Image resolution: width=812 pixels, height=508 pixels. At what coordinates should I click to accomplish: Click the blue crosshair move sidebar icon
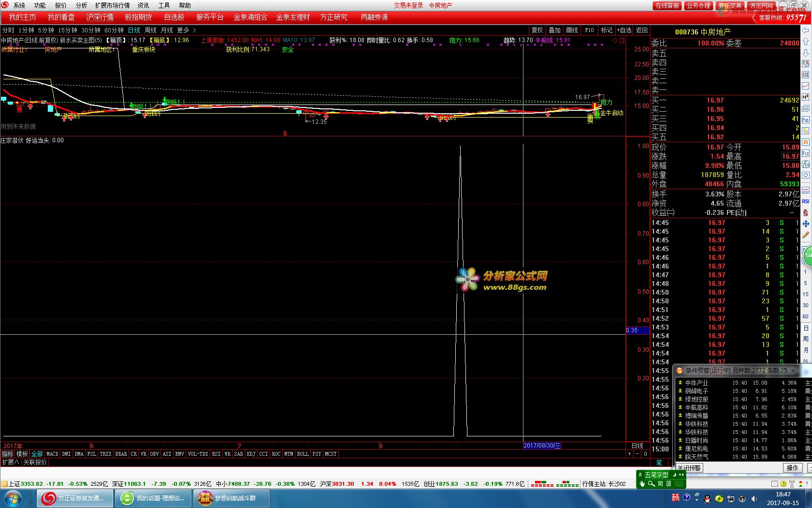point(806,224)
